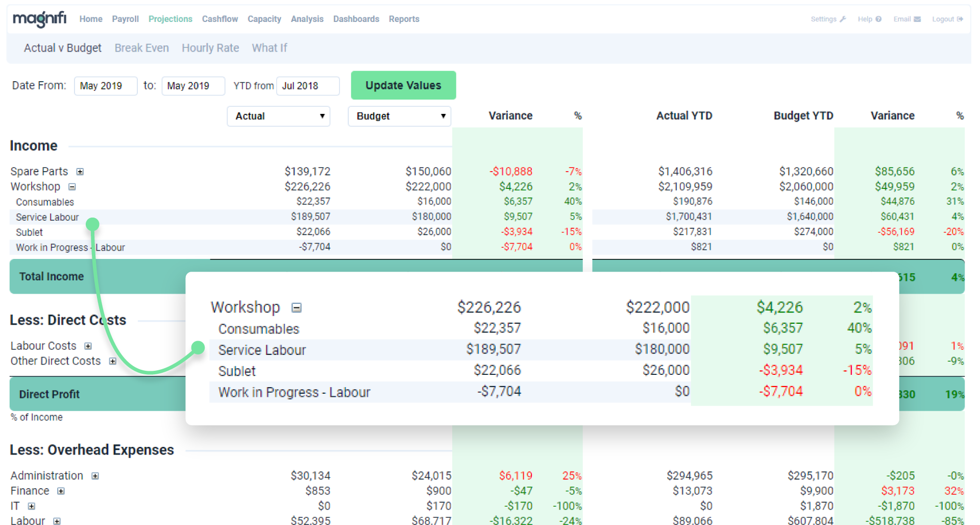Image resolution: width=980 pixels, height=525 pixels.
Task: Click the Update Values button
Action: click(403, 85)
